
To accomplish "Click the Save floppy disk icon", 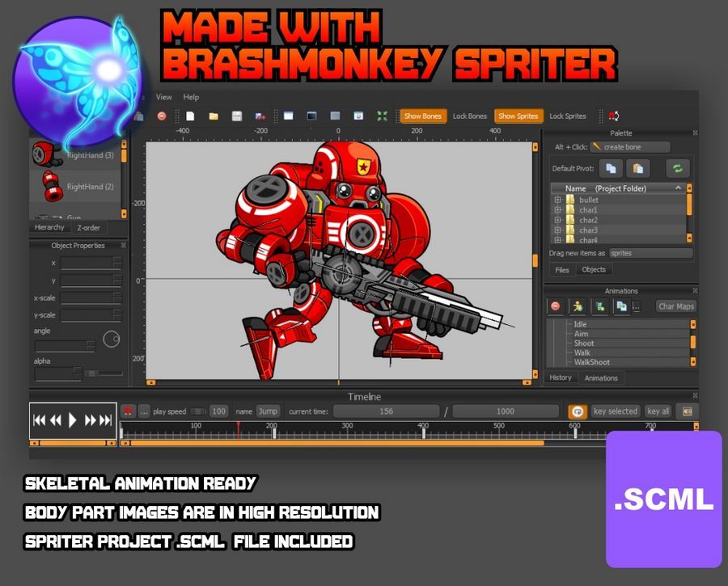I will point(236,116).
